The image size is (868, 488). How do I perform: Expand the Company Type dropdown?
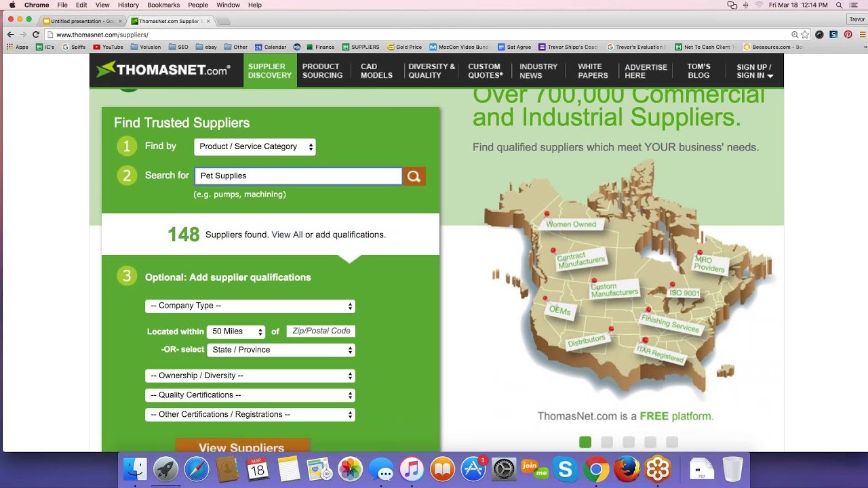250,306
